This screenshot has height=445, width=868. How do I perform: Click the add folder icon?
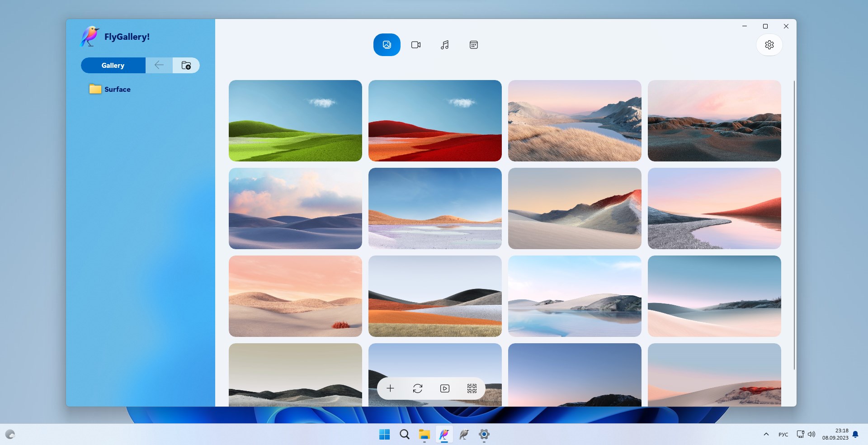[x=186, y=65]
